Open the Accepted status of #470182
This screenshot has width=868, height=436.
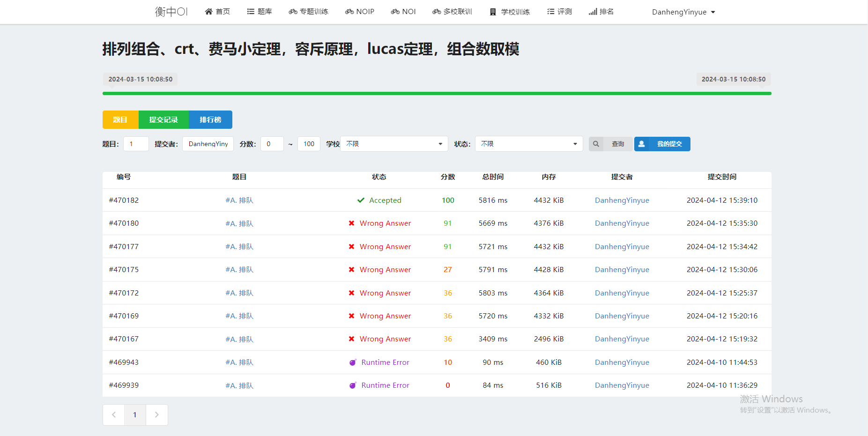(385, 200)
